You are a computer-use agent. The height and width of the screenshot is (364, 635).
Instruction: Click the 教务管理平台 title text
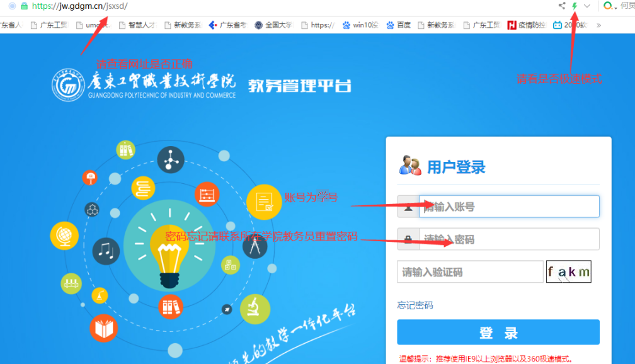(300, 86)
